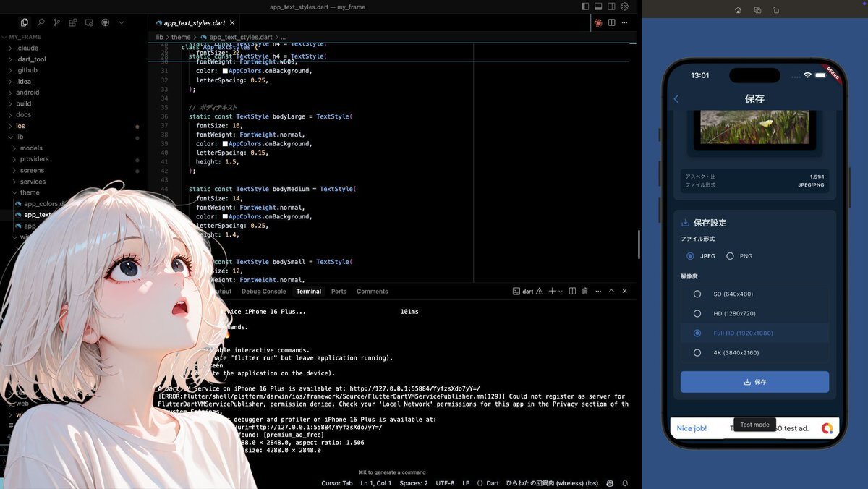Select the JPEG radio button in simulator
The image size is (868, 489).
pos(690,256)
